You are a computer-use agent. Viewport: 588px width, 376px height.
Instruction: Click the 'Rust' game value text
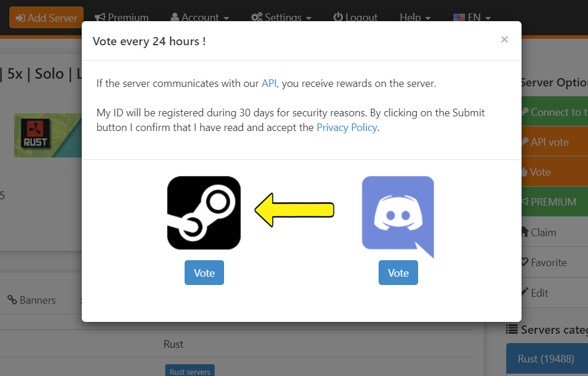coord(173,344)
